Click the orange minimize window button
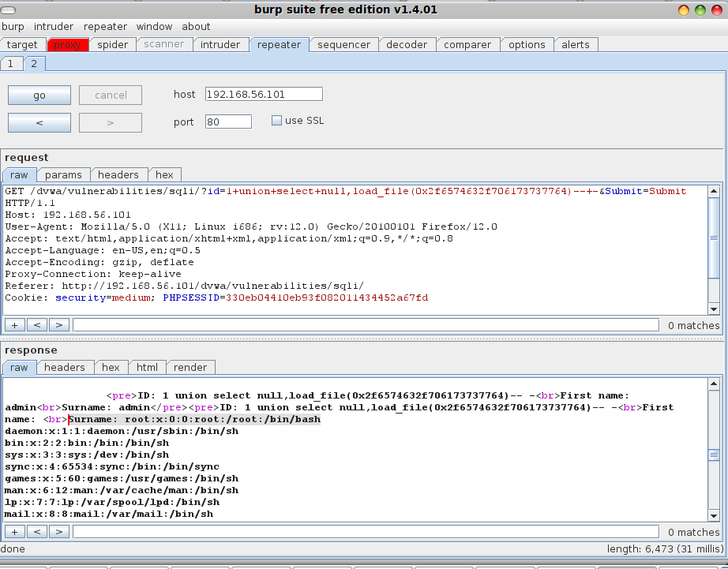The image size is (728, 569). [x=684, y=10]
